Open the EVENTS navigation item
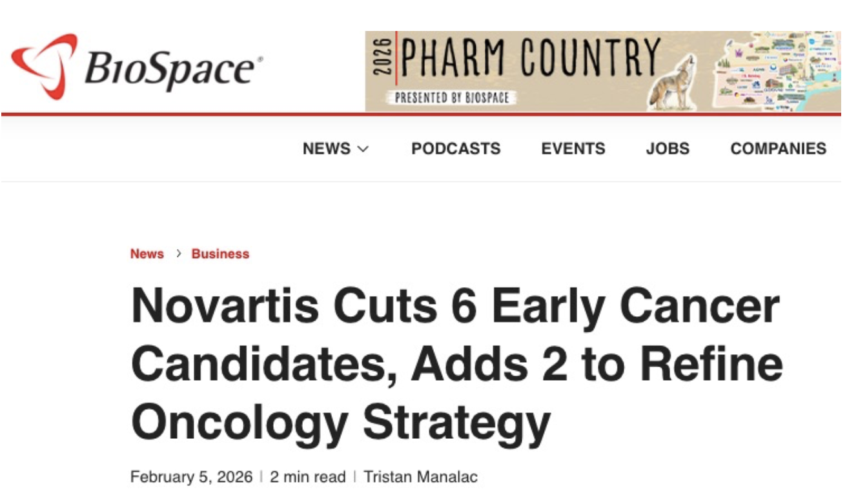 point(573,148)
